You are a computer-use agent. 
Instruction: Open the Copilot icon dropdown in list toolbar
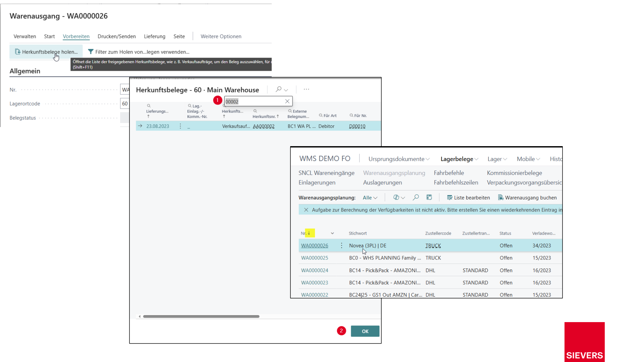(399, 198)
